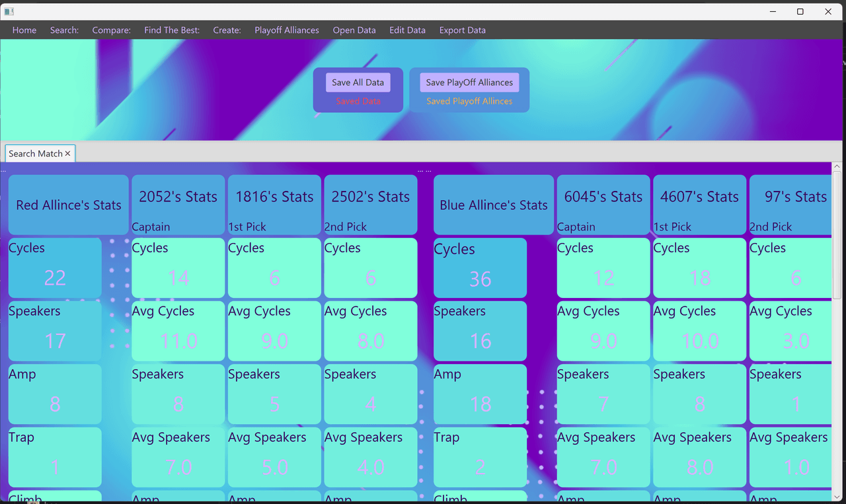This screenshot has width=846, height=504.
Task: Click the Save PlayOff Alliances button
Action: pyautogui.click(x=469, y=83)
